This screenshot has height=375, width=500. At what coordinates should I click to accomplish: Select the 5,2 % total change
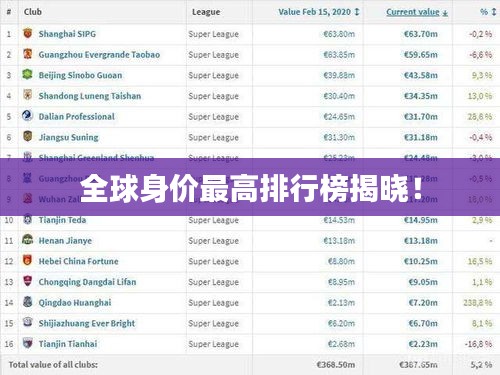click(x=482, y=365)
